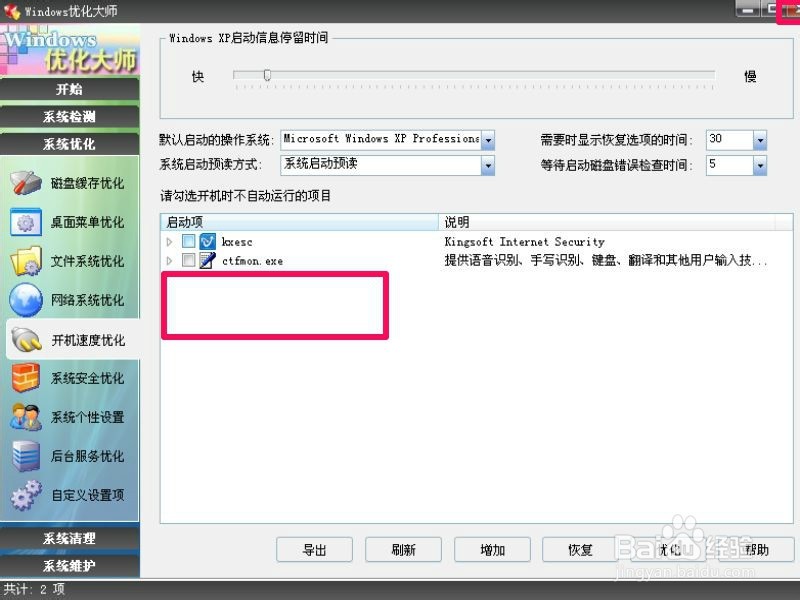Viewport: 800px width, 600px height.
Task: Check the ctfmon.exe startup item checkbox
Action: 189,260
